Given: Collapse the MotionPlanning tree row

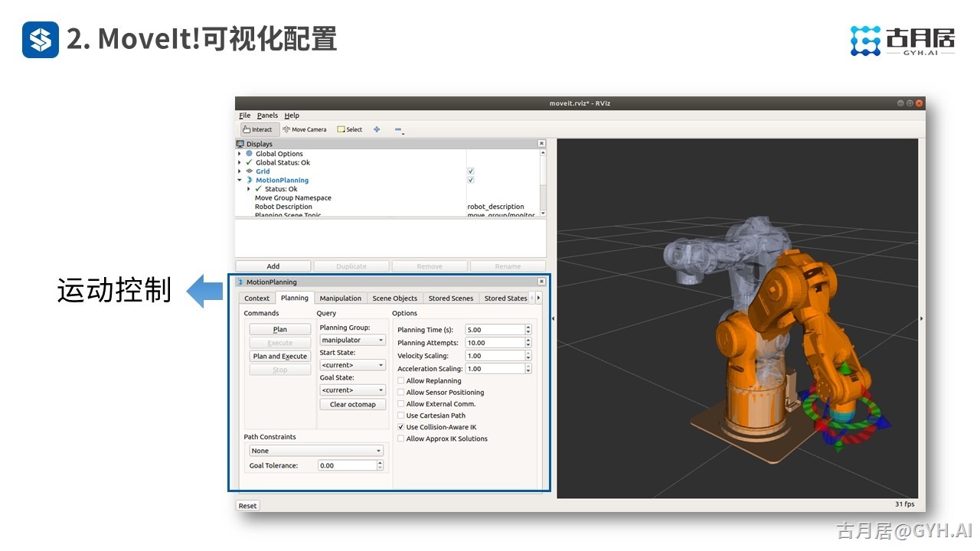Looking at the screenshot, I should 240,180.
